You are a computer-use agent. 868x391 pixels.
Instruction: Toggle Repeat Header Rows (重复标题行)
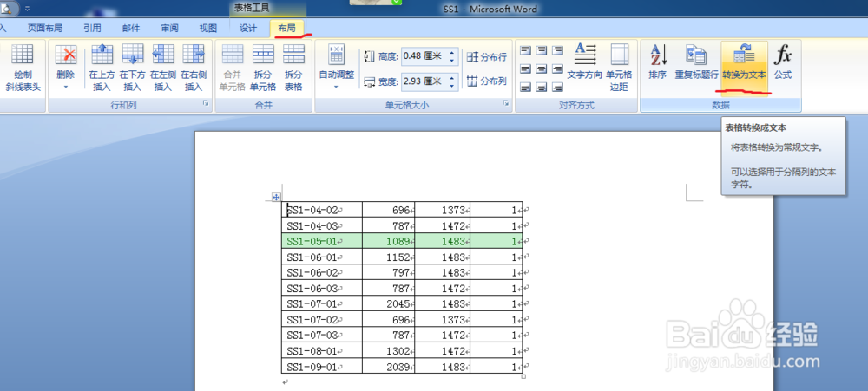click(x=696, y=62)
